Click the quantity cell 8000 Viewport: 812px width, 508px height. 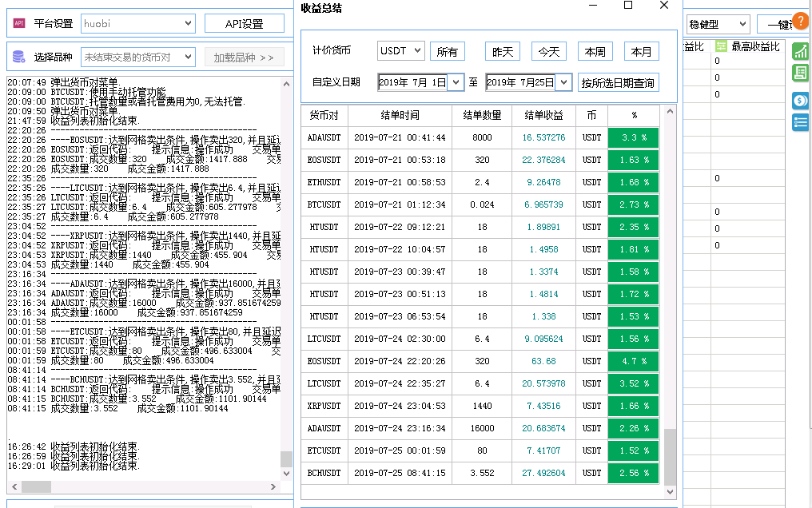coord(482,137)
